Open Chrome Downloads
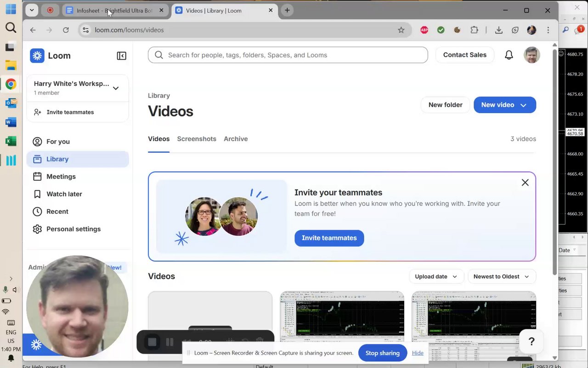 498,30
